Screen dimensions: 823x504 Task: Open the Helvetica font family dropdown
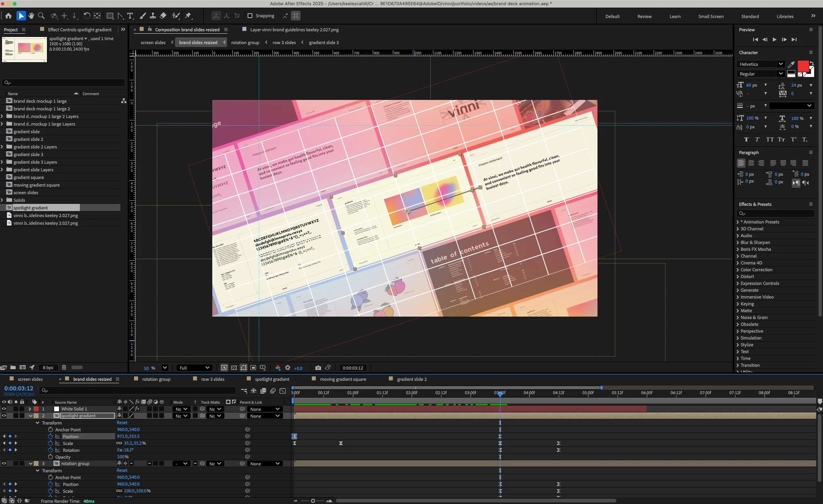(x=780, y=64)
